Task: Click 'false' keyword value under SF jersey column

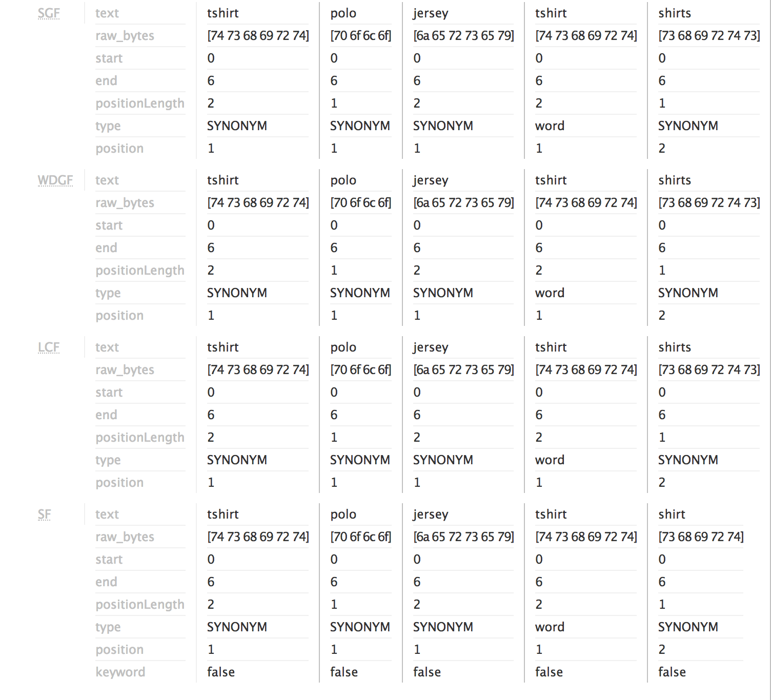Action: tap(427, 672)
